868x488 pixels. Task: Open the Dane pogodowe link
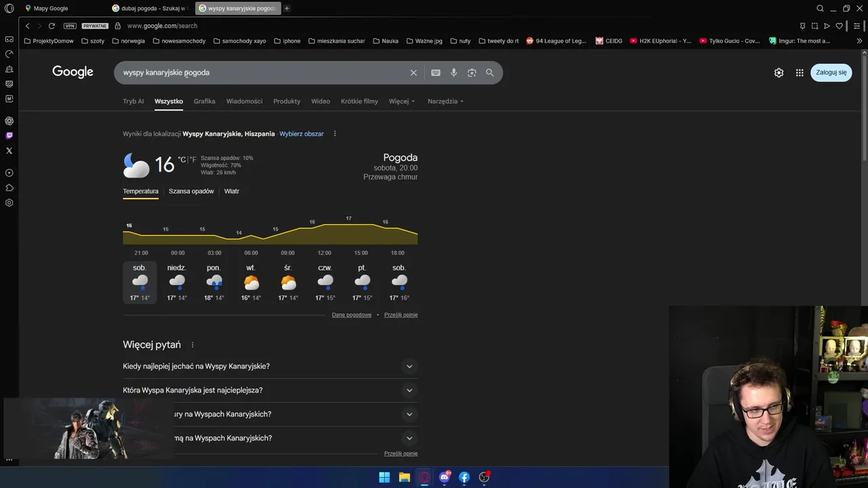(x=351, y=314)
